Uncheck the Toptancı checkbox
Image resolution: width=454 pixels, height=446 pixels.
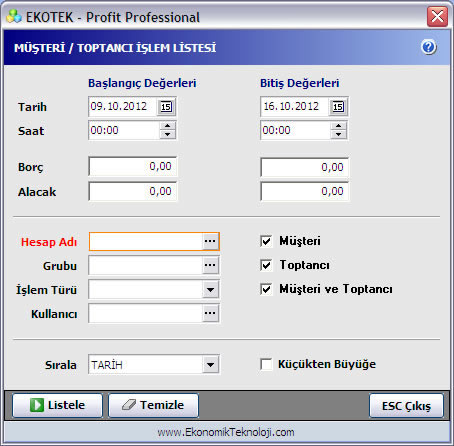click(x=266, y=265)
